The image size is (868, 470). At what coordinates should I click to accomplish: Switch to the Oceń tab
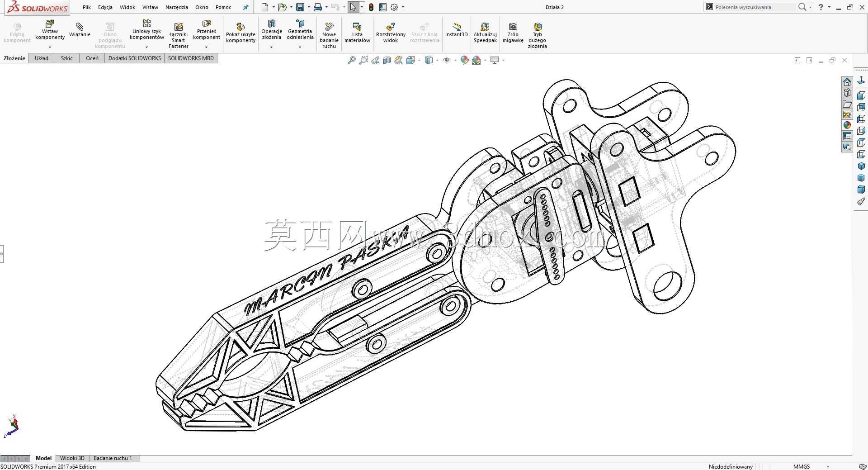pos(92,58)
